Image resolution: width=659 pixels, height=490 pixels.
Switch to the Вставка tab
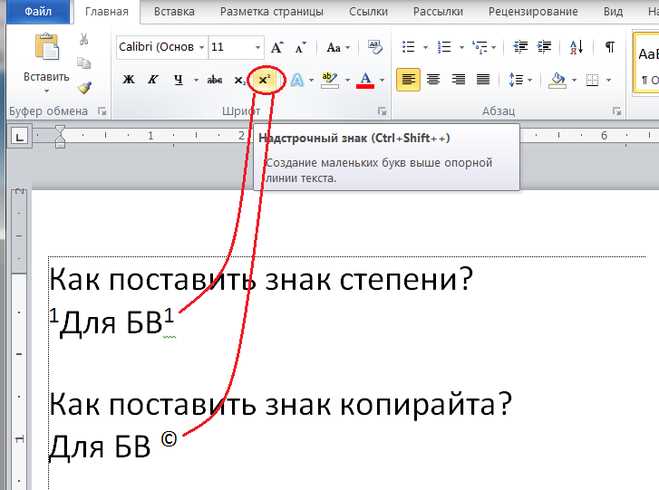(174, 12)
